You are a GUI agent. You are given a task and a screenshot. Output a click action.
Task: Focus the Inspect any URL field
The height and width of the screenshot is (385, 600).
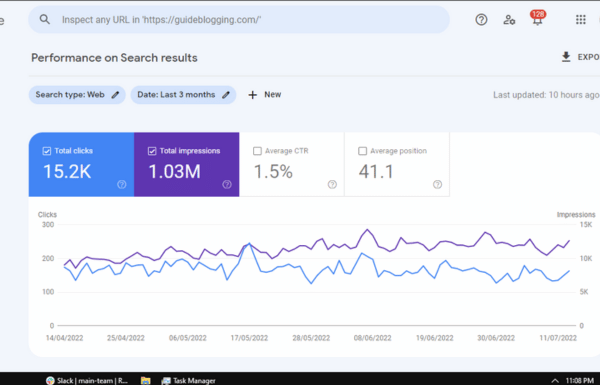pos(239,20)
